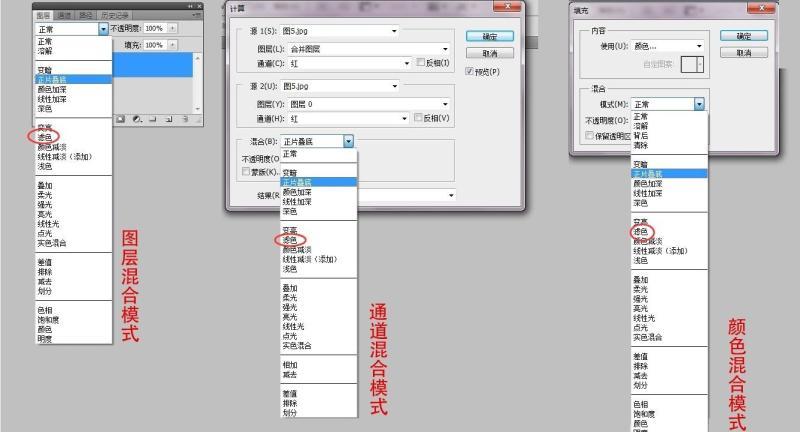Choose 饱和度 in Layers panel blend list

pyautogui.click(x=48, y=320)
